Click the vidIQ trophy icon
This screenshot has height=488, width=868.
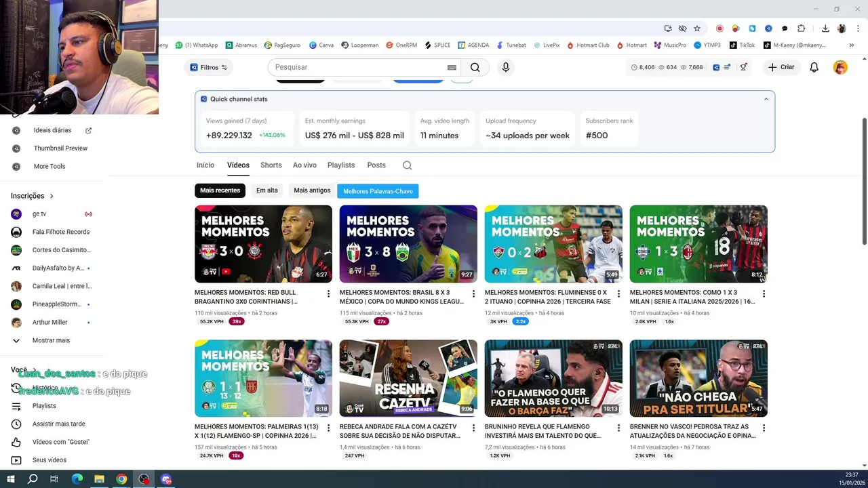[744, 67]
